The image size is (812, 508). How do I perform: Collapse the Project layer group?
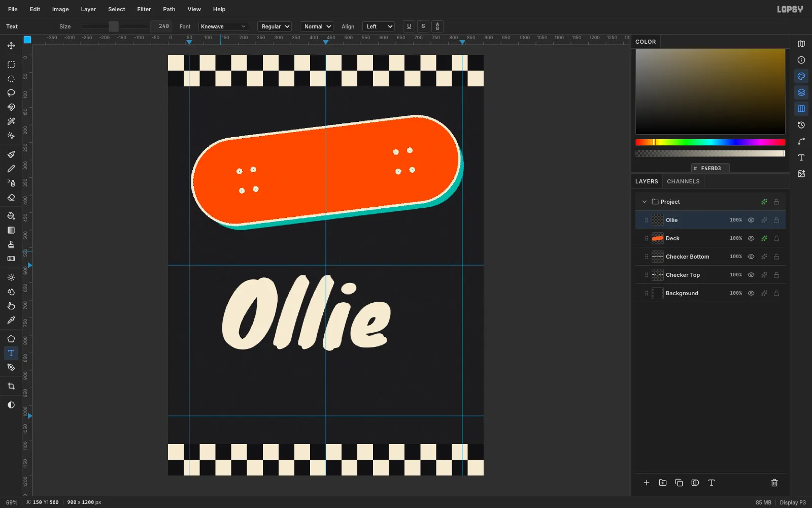click(x=645, y=202)
